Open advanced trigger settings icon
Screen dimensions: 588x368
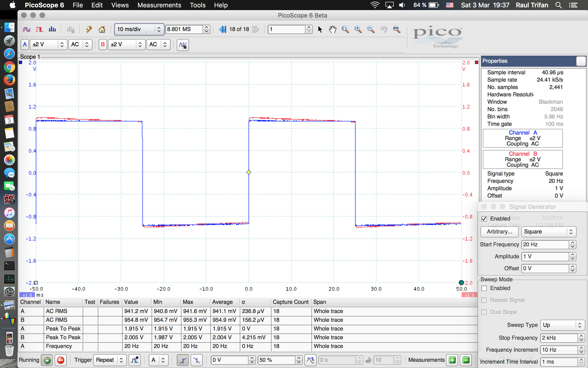pos(134,360)
